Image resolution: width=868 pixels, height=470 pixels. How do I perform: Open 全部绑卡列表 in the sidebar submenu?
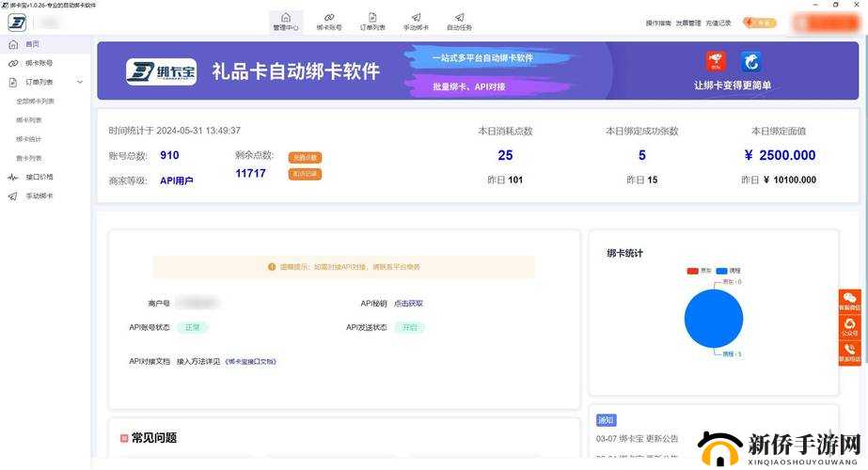(36, 102)
